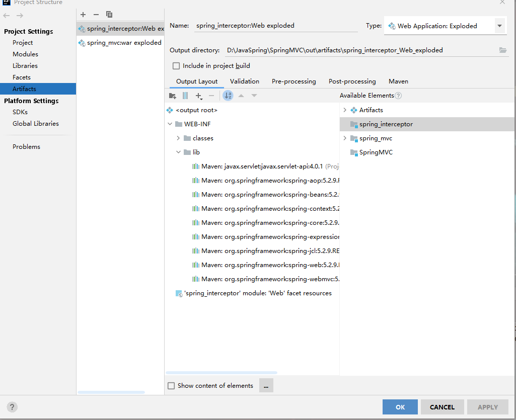The image size is (516, 420).
Task: Select the spring-jcl Maven library entry
Action: 265,251
